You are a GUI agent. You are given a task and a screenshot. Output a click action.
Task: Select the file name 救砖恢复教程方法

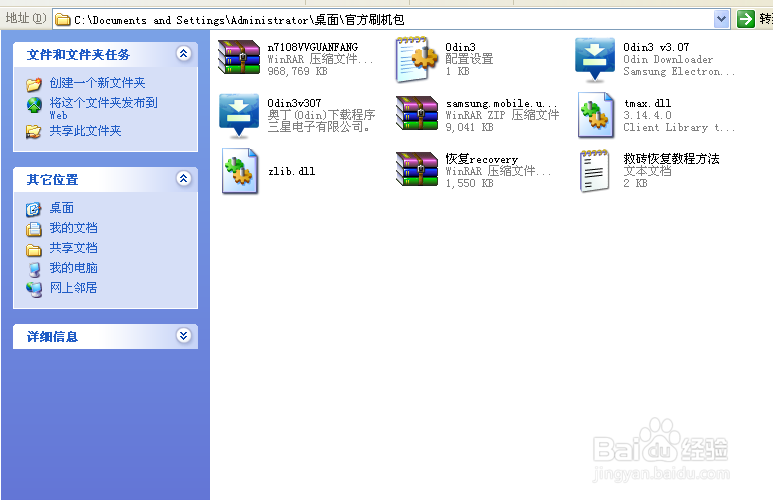[671, 159]
